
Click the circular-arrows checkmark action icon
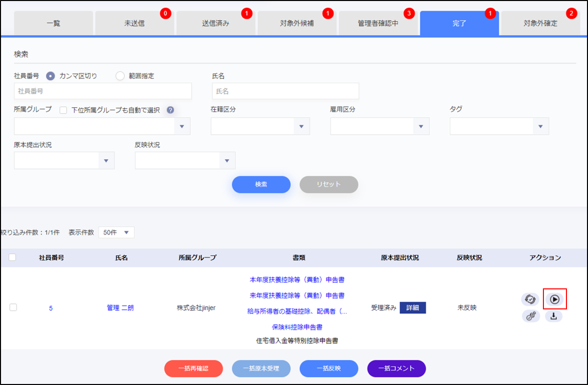(x=530, y=299)
